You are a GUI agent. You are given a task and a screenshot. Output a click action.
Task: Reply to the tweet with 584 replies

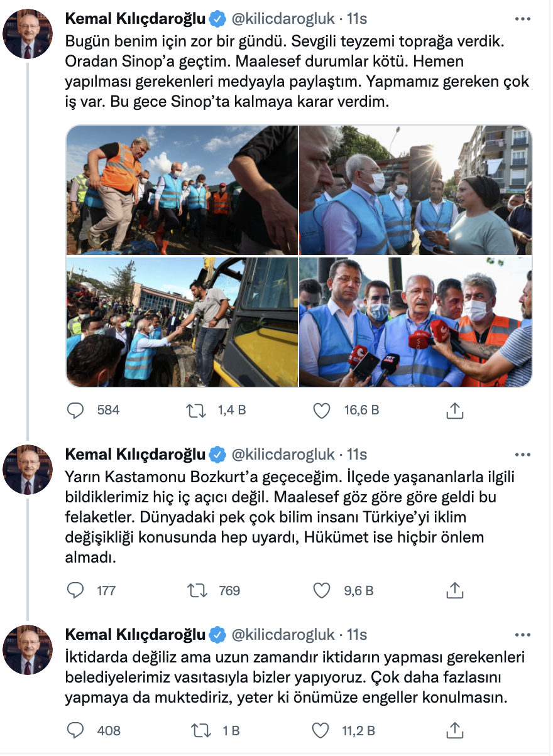(75, 410)
